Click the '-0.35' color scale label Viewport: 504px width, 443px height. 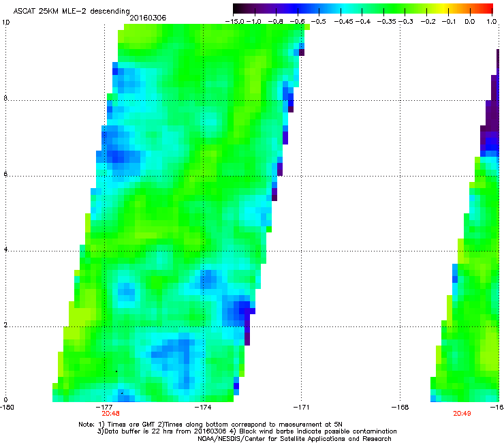tap(387, 21)
